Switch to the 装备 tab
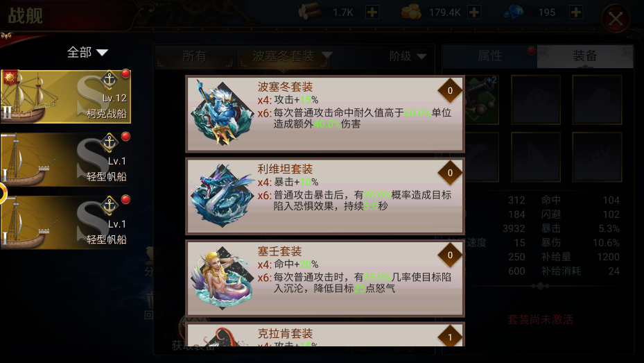This screenshot has width=644, height=363. (585, 56)
